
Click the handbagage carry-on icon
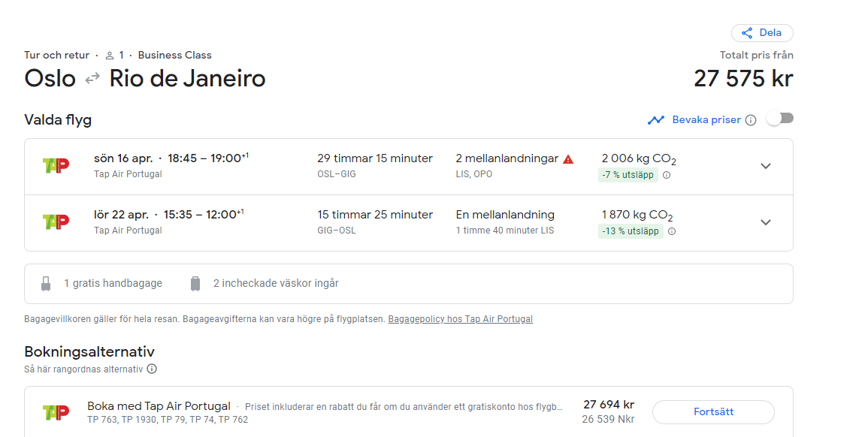point(46,284)
